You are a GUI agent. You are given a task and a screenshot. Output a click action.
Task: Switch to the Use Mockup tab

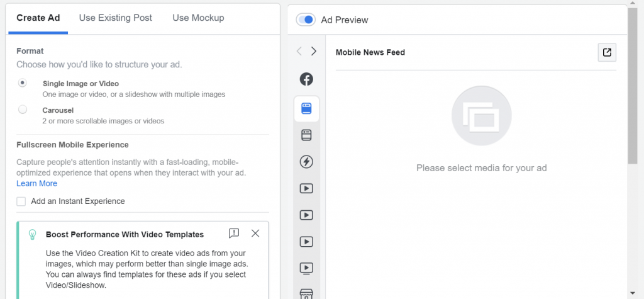coord(198,18)
